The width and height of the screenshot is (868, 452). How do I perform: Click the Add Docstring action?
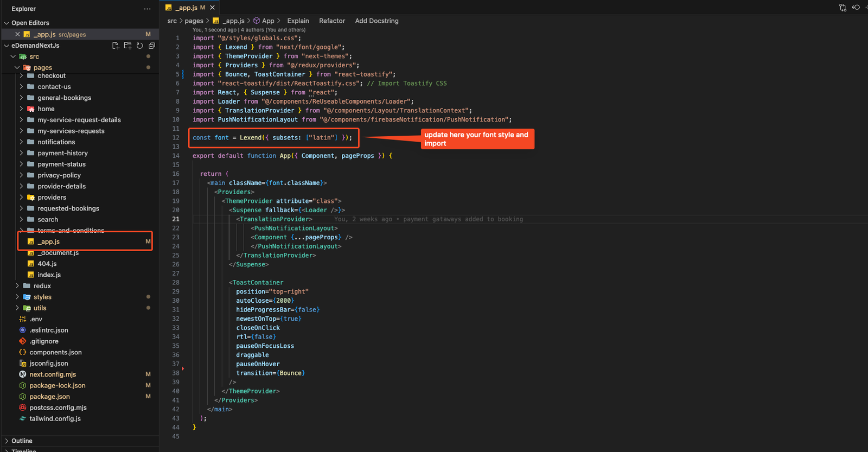click(376, 21)
